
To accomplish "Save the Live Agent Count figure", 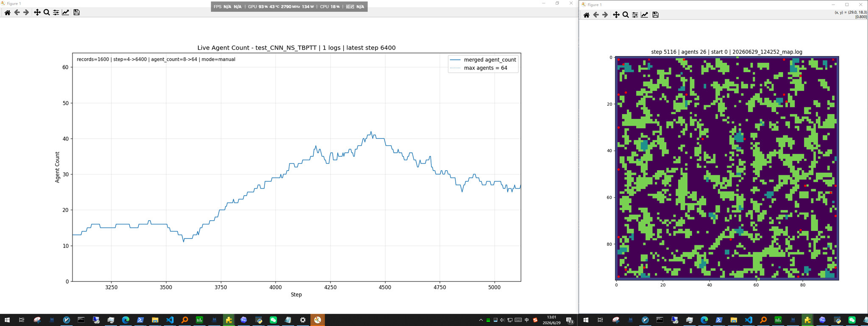I will [77, 13].
